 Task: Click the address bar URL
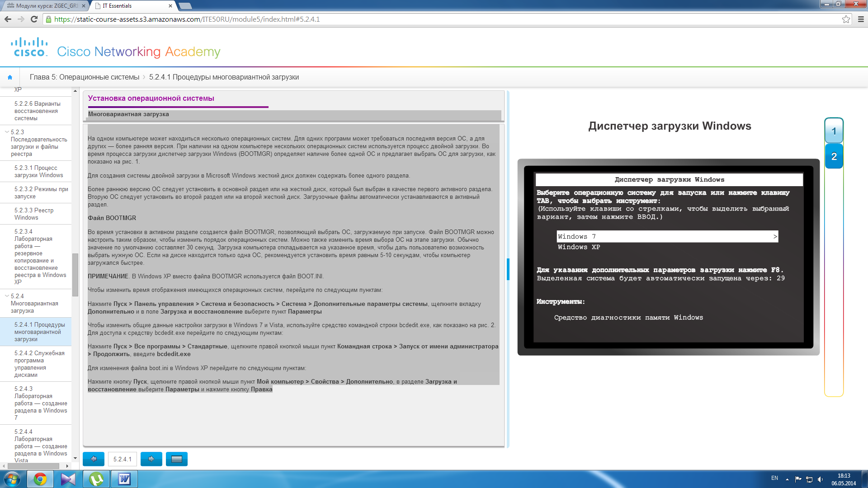pyautogui.click(x=187, y=19)
